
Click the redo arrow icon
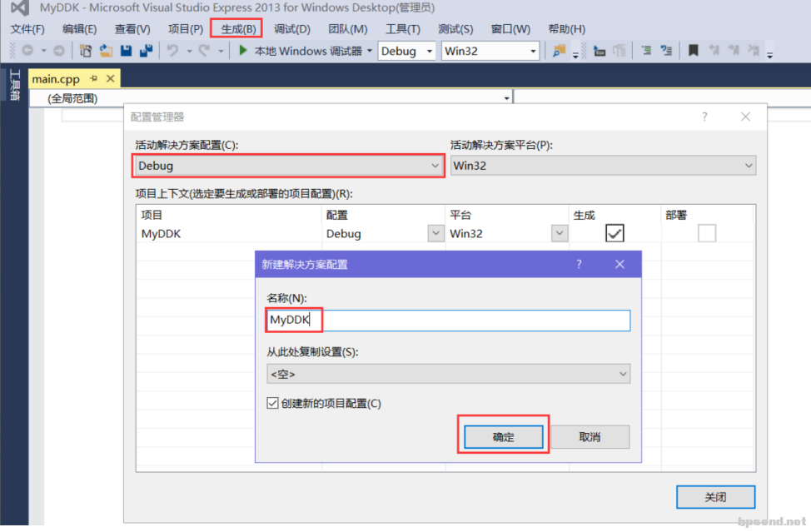click(x=205, y=51)
